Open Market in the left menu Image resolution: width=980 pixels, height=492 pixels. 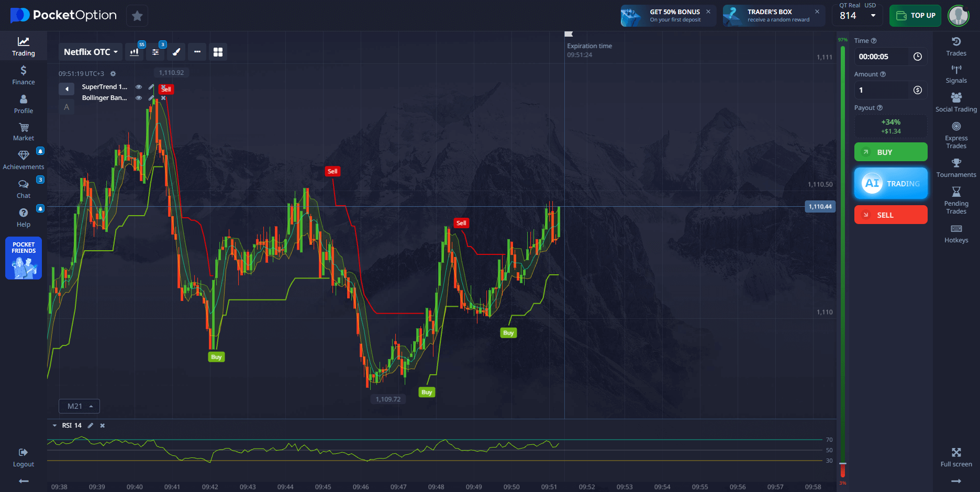click(x=24, y=132)
